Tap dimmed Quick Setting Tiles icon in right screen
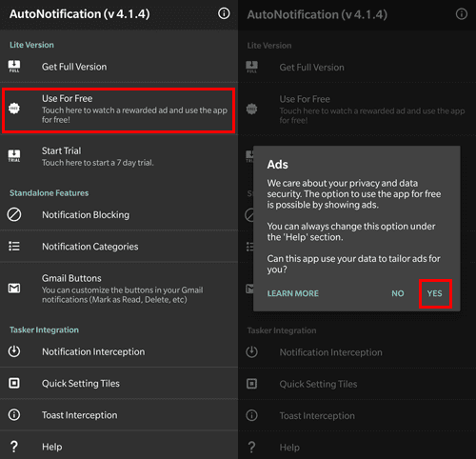This screenshot has width=476, height=459. (251, 384)
